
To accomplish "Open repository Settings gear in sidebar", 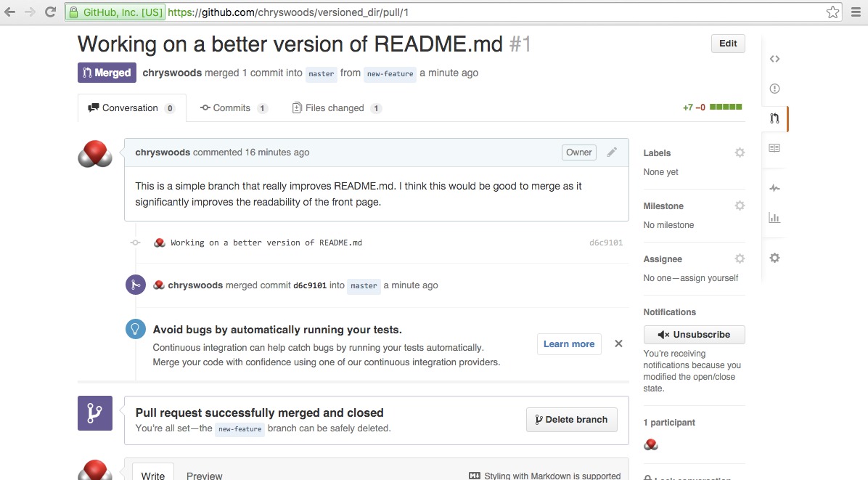I will tap(774, 258).
